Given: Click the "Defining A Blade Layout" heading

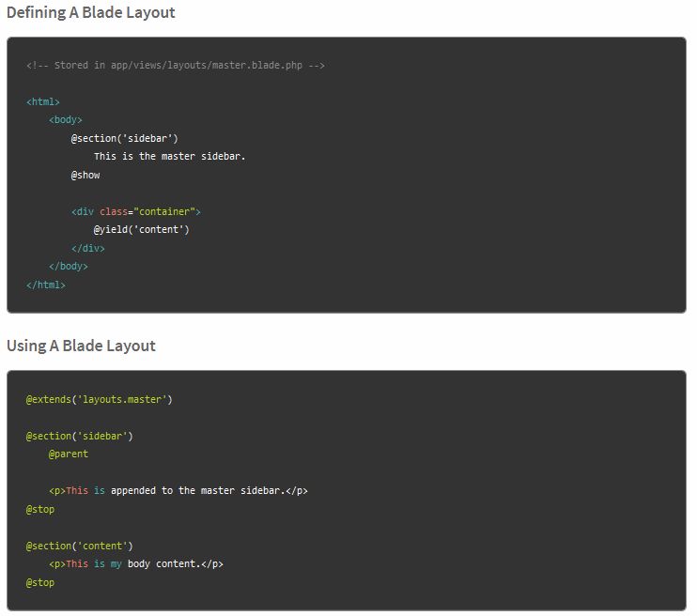Looking at the screenshot, I should pyautogui.click(x=91, y=13).
